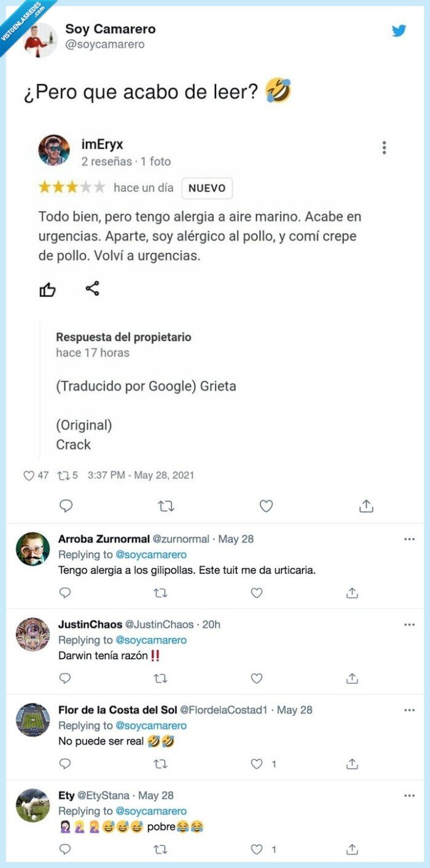Like the main Soy Camarero tweet

tap(266, 506)
